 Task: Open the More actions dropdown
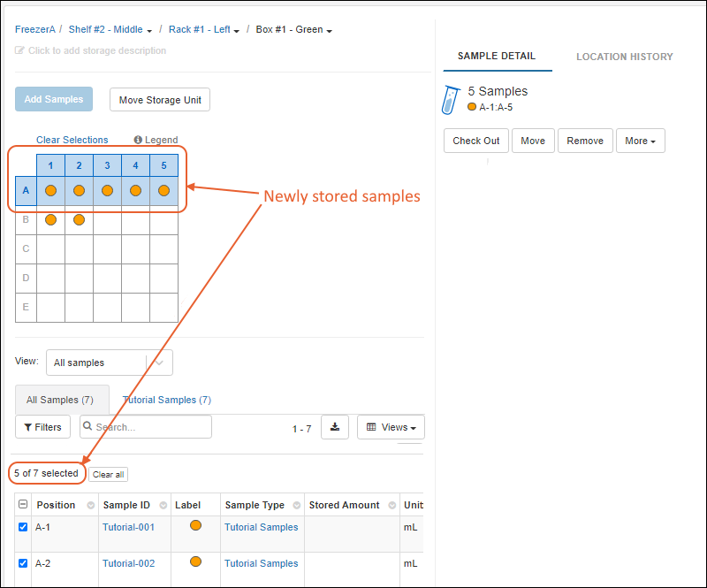641,141
